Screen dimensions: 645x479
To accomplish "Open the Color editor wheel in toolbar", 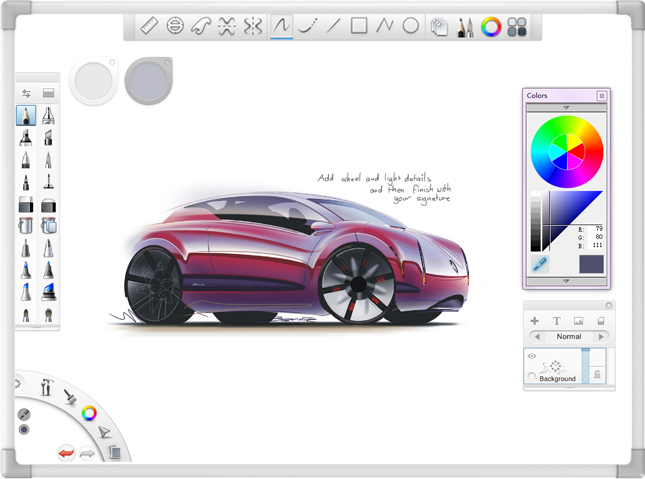I will [491, 27].
